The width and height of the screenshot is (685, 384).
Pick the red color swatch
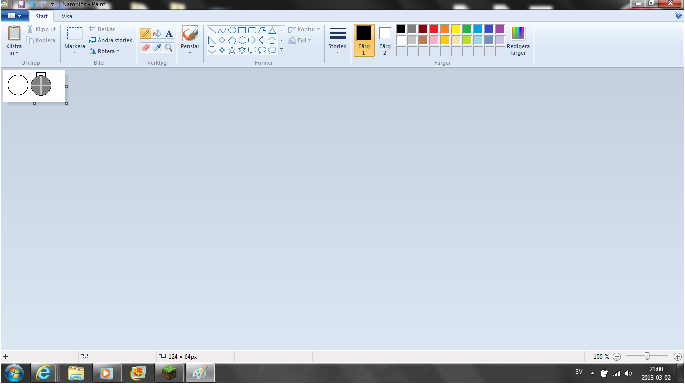tap(434, 29)
